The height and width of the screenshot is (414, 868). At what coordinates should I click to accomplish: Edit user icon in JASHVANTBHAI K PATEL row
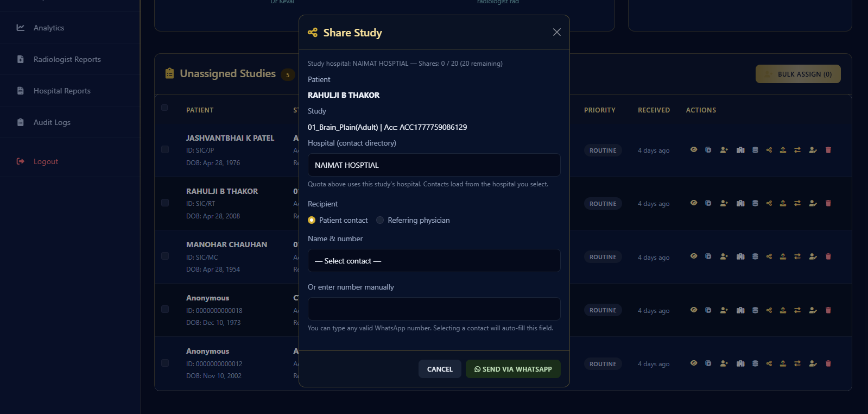click(x=813, y=150)
